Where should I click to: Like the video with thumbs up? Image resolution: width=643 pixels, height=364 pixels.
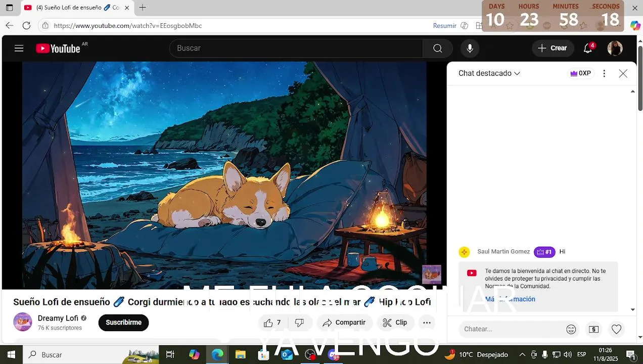[x=272, y=323]
